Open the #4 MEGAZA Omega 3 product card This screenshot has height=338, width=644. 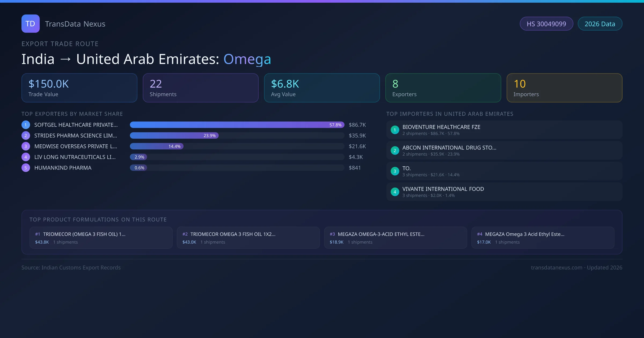click(543, 238)
